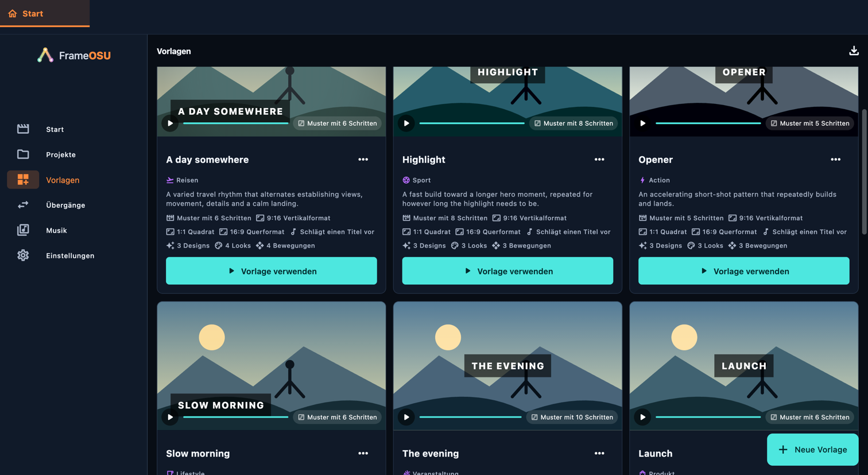Open the Musik library icon
868x475 pixels.
23,230
